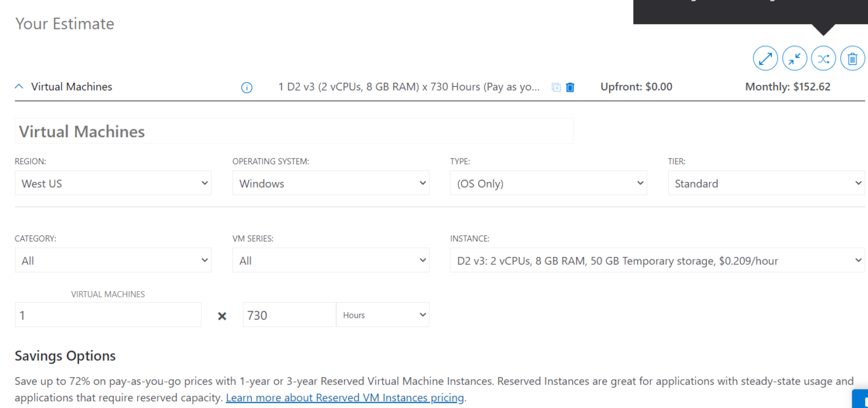This screenshot has height=408, width=868.
Task: Clone the Virtual Machines row with copy icon
Action: [556, 87]
